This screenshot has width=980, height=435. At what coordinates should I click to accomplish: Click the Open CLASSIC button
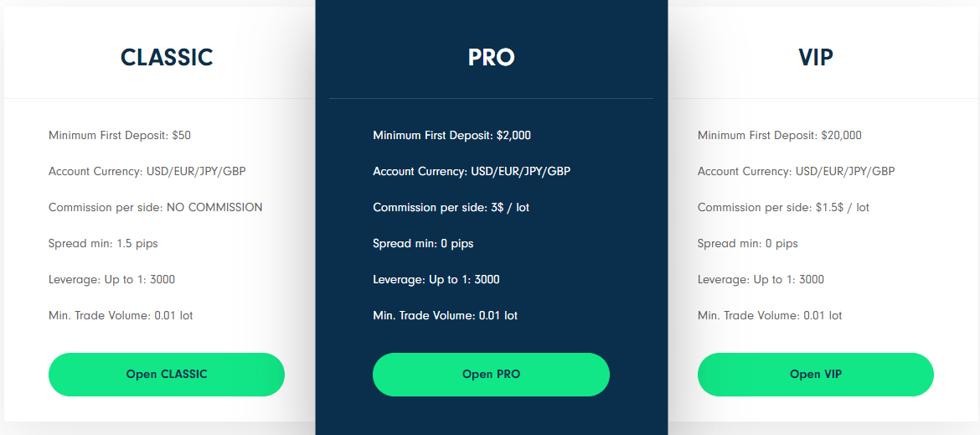(166, 375)
